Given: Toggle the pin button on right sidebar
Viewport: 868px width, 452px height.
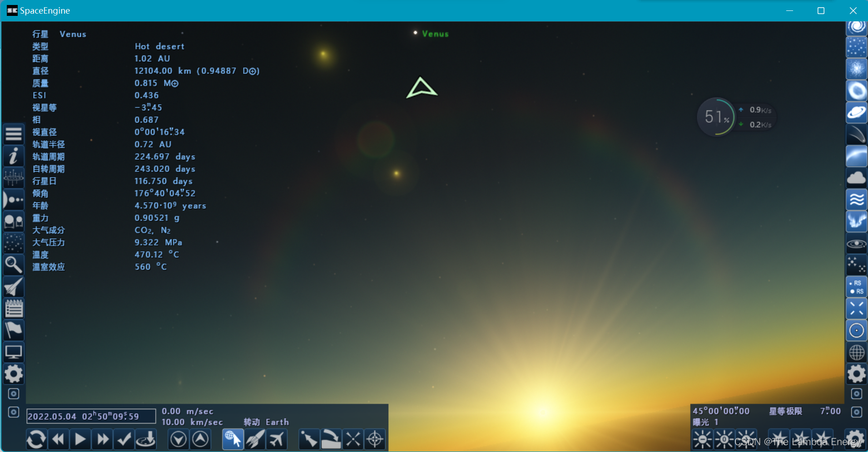Looking at the screenshot, I should [x=857, y=394].
